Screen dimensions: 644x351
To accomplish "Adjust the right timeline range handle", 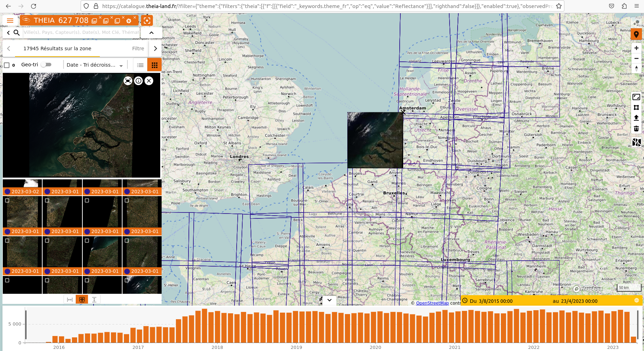I will (x=638, y=324).
